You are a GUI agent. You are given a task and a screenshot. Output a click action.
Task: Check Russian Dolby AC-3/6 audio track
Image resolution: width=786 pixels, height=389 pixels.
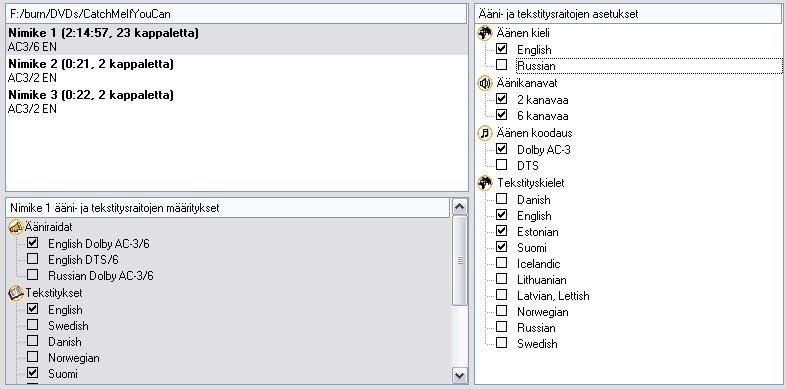point(32,275)
